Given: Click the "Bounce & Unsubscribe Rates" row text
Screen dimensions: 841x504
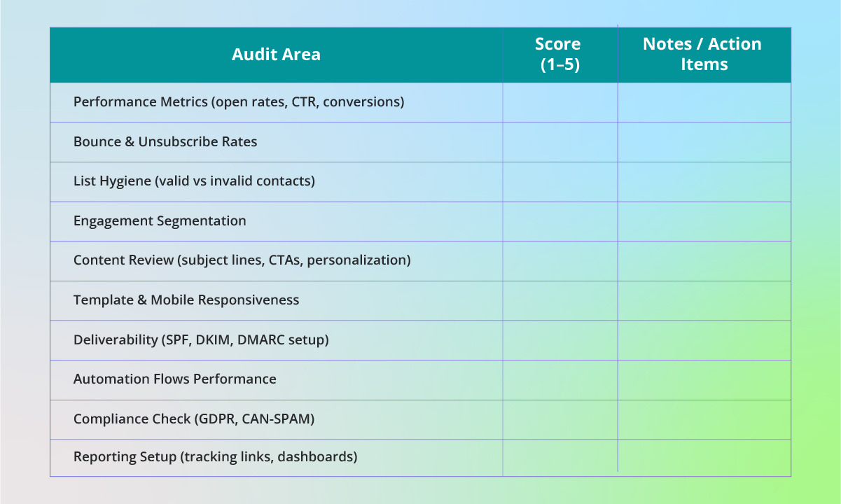Looking at the screenshot, I should point(165,142).
